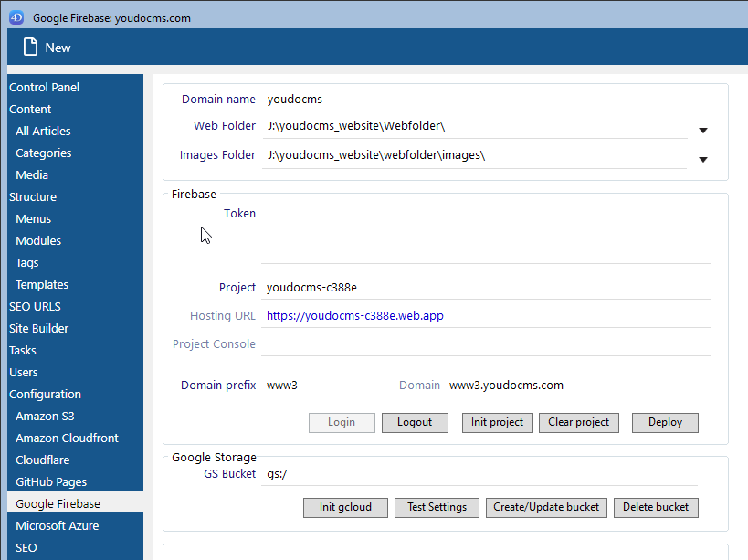This screenshot has width=748, height=560.
Task: Click the Test Settings button
Action: click(x=437, y=507)
